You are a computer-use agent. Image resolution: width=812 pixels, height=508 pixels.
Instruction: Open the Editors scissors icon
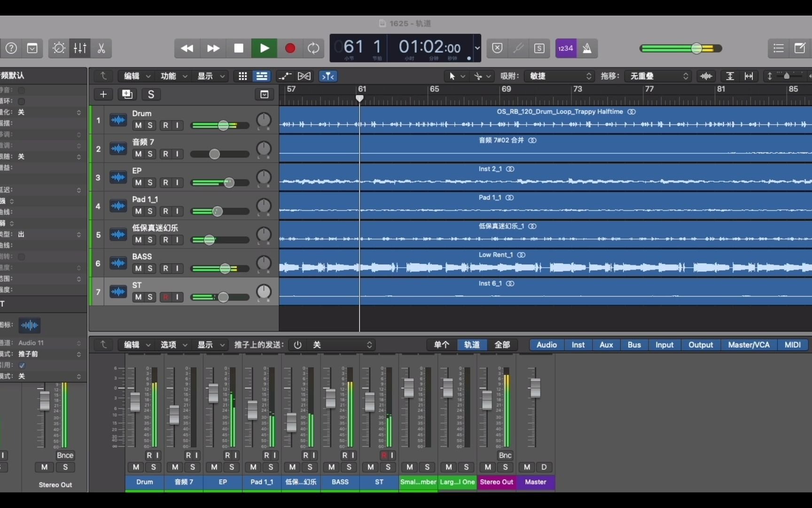click(x=101, y=48)
